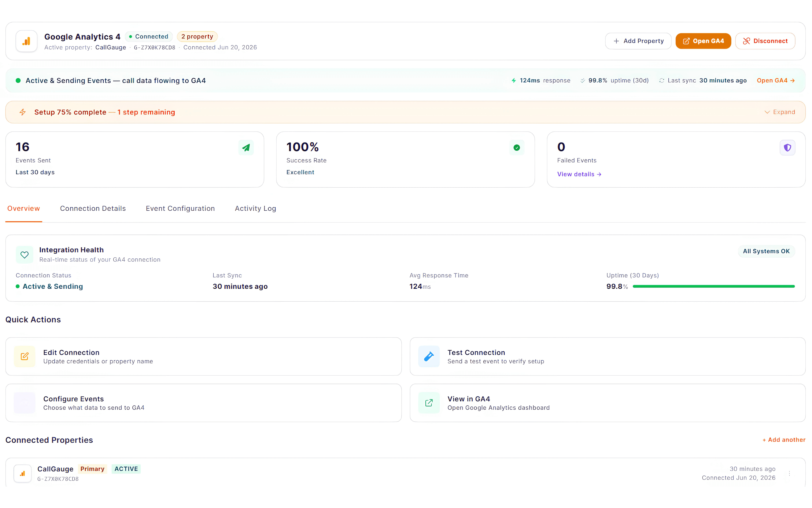The width and height of the screenshot is (812, 508).
Task: Run the Test Connection quick action
Action: tap(607, 356)
